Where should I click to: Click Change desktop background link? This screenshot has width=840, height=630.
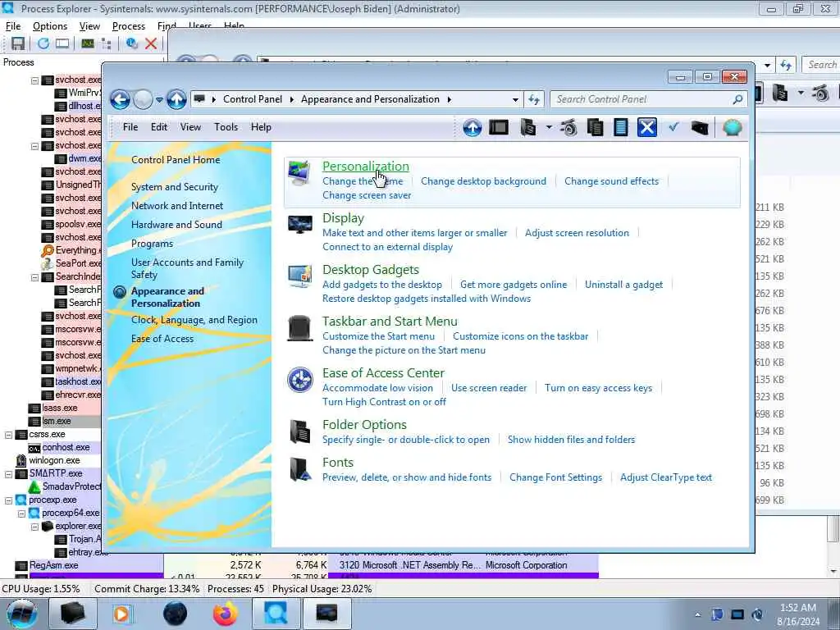click(x=483, y=181)
